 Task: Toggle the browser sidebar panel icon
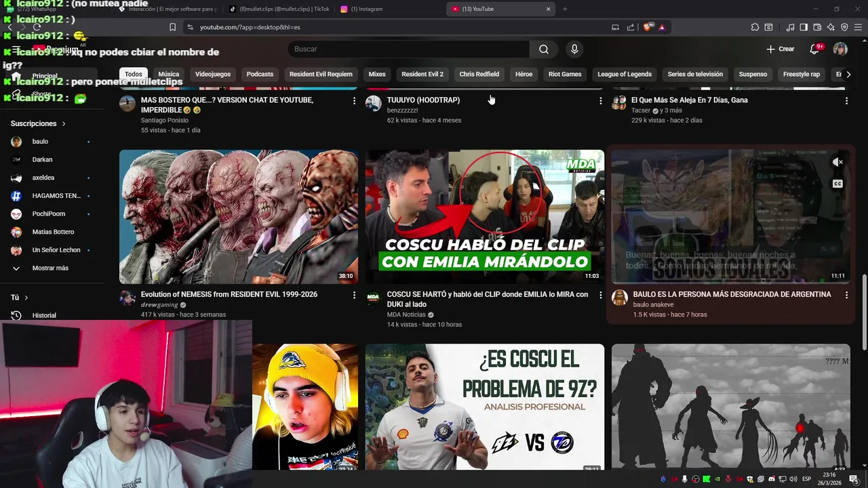click(804, 27)
